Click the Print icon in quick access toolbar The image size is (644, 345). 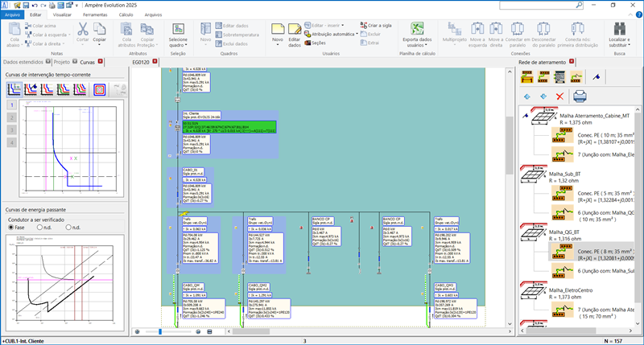[x=52, y=6]
